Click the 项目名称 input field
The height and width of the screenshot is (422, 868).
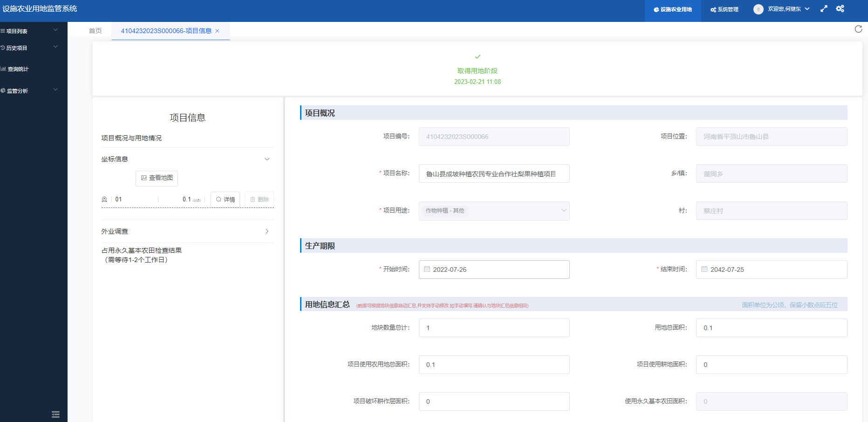pos(494,173)
